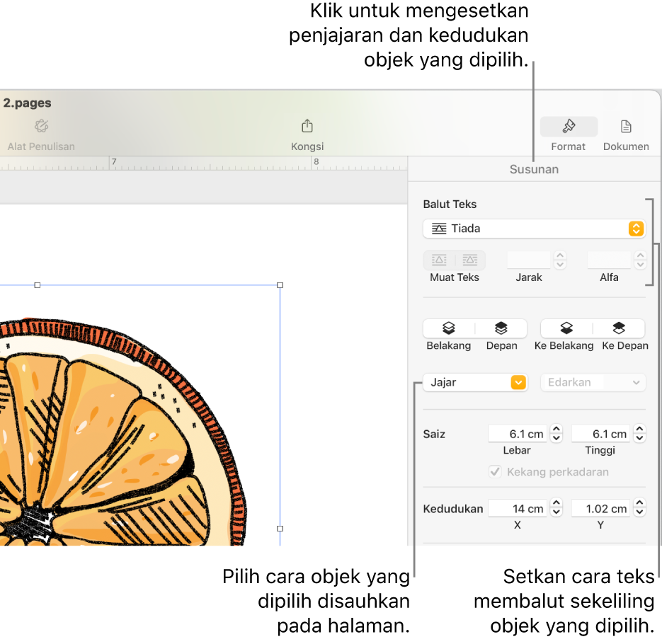Click the Kongsi share icon

tap(307, 126)
